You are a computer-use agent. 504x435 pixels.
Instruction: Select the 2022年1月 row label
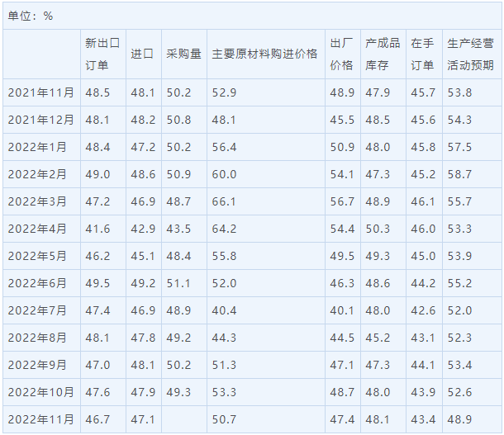click(37, 148)
